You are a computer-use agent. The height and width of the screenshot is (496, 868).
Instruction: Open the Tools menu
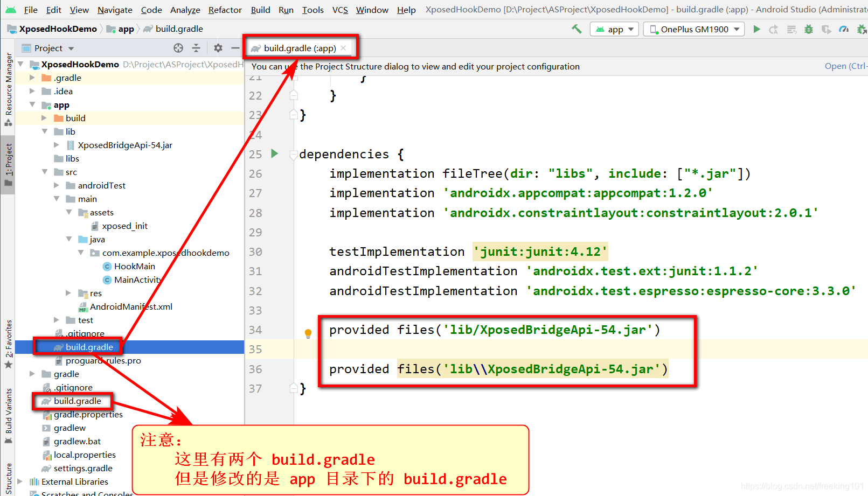pos(313,10)
